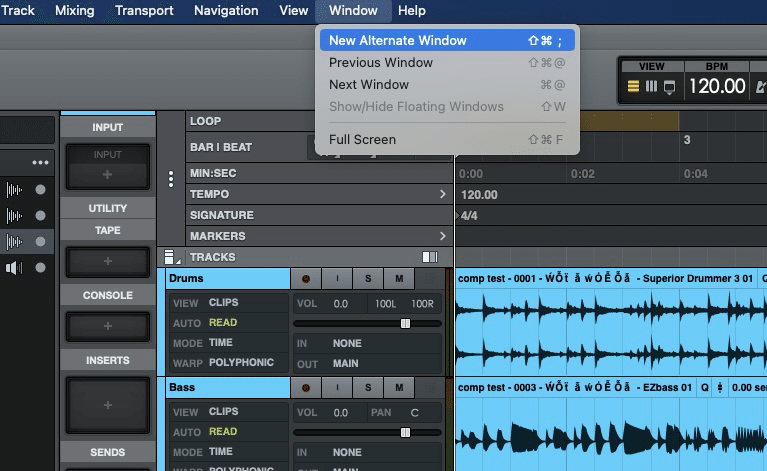Toggle column layout icon right of TRACKS header
767x471 pixels.
pyautogui.click(x=429, y=257)
